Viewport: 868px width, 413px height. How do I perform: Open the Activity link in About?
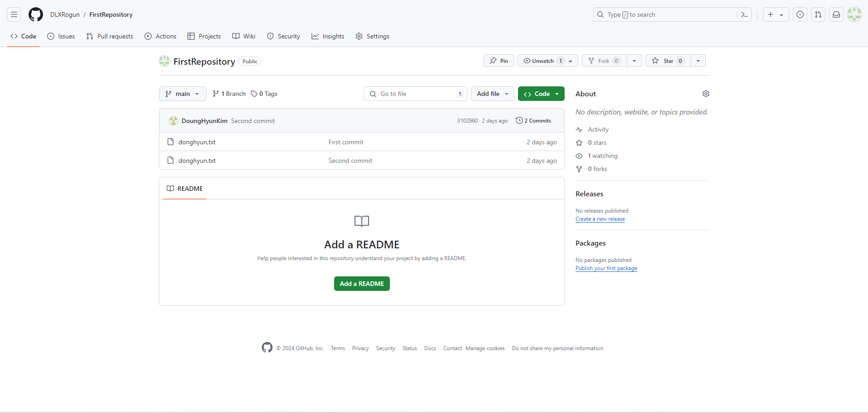pyautogui.click(x=592, y=129)
